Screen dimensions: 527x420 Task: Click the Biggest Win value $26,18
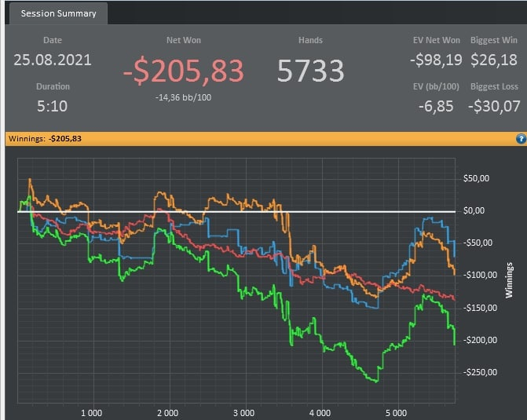(494, 60)
